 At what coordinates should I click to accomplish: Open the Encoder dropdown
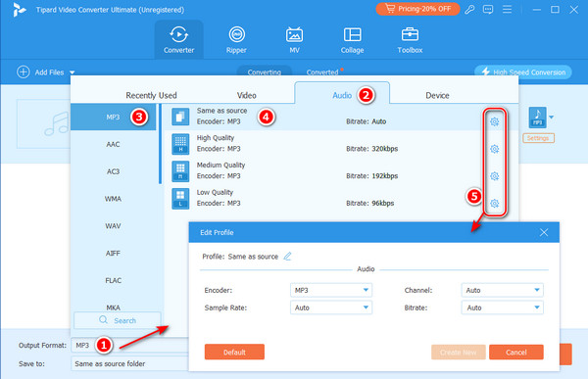point(331,290)
